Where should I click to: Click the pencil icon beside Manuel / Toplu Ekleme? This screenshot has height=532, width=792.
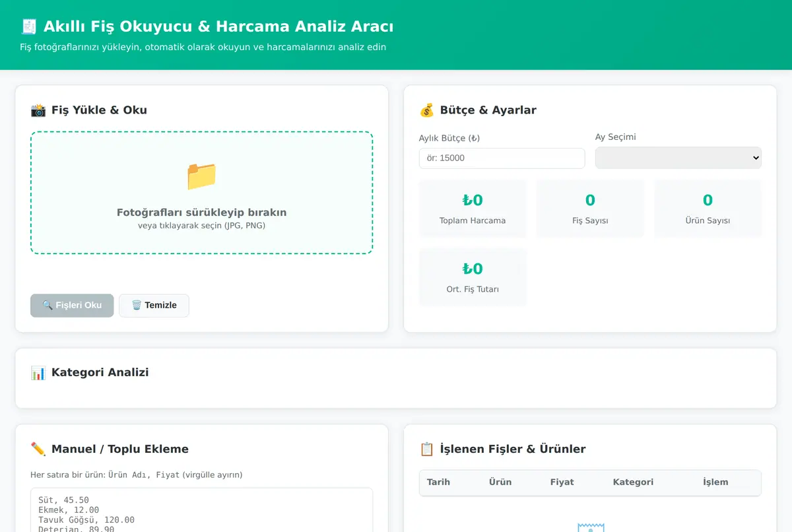[x=38, y=449]
